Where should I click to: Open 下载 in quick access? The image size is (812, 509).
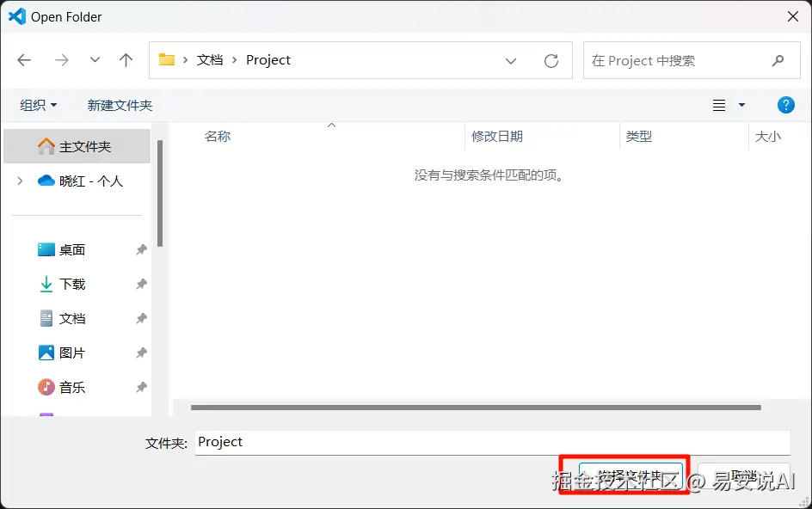coord(62,284)
